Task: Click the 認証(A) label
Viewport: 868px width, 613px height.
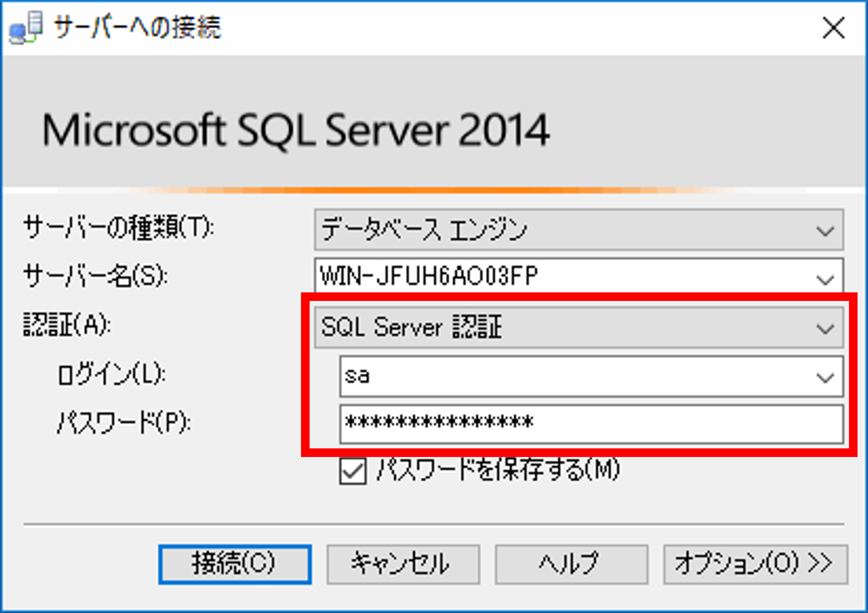Action: [67, 325]
